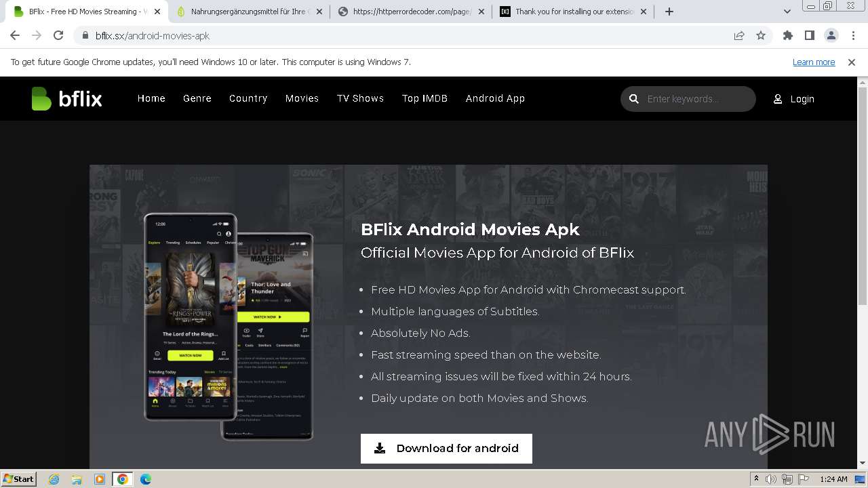Screen dimensions: 868x488
Task: Browse the TV Shows section
Action: (360, 98)
